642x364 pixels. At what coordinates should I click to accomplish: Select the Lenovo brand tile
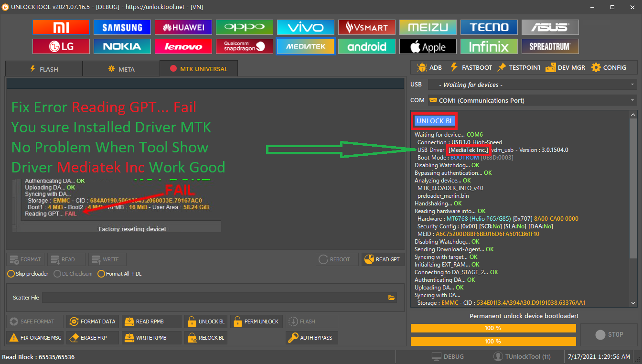(x=183, y=46)
